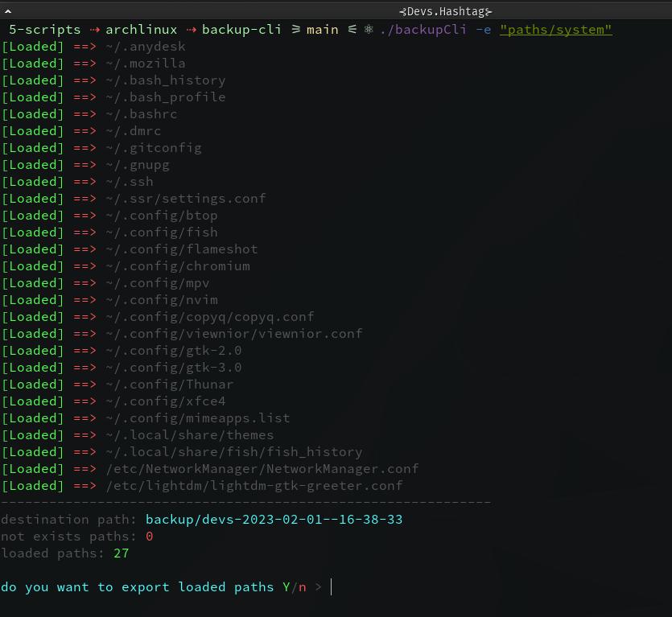Click the not exists paths value 0
The width and height of the screenshot is (672, 617).
coord(149,537)
